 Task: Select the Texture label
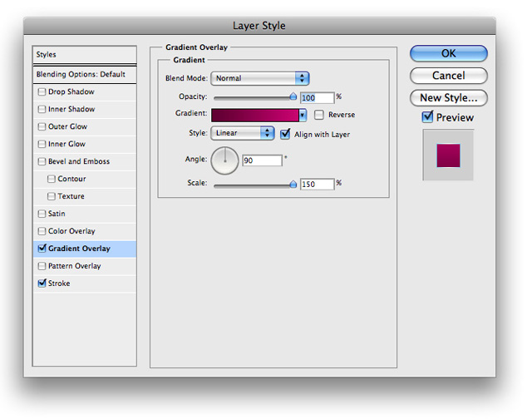[x=71, y=196]
